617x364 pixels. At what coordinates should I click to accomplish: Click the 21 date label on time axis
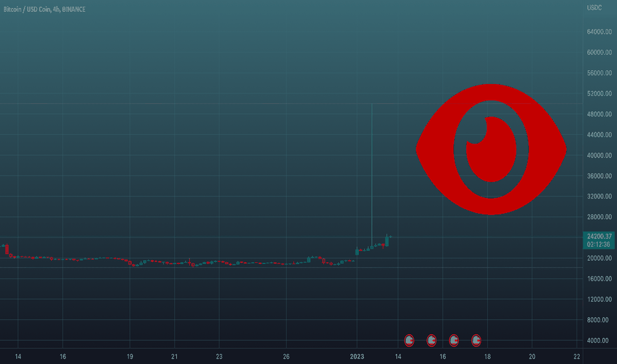click(x=174, y=357)
